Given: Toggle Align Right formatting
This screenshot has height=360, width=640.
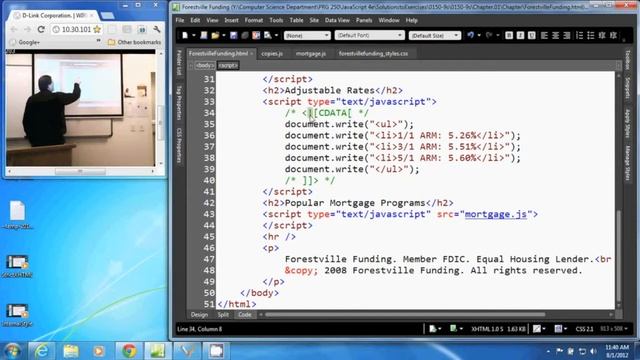Looking at the screenshot, I should click(567, 36).
